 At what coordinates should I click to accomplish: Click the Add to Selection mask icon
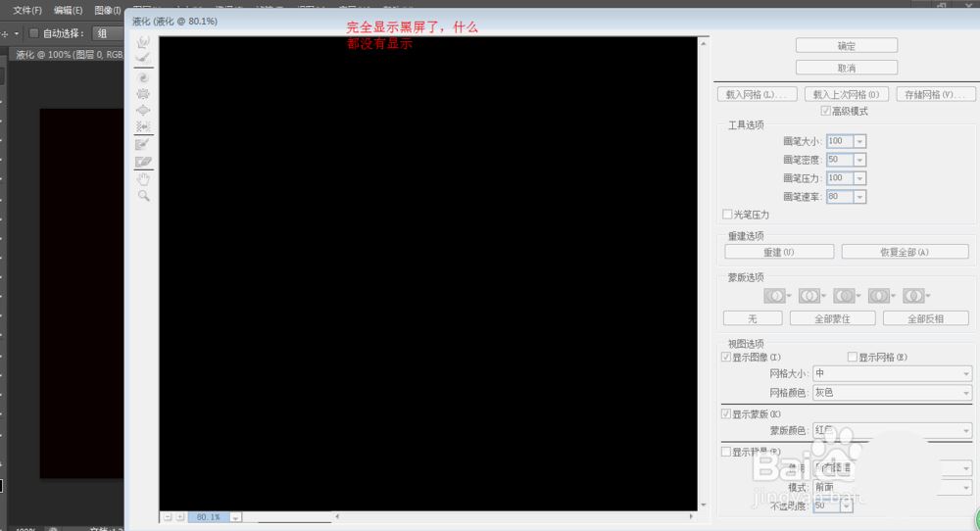click(811, 296)
